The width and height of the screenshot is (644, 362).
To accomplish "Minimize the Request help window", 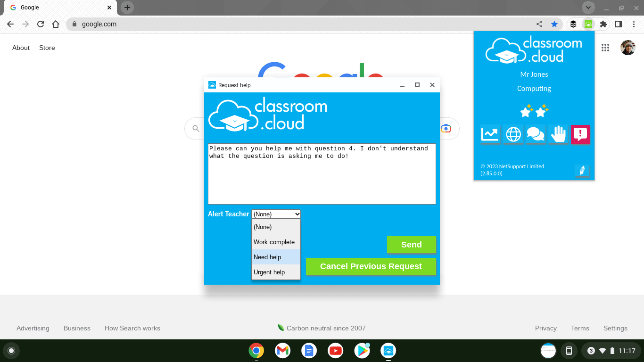I will click(x=402, y=85).
